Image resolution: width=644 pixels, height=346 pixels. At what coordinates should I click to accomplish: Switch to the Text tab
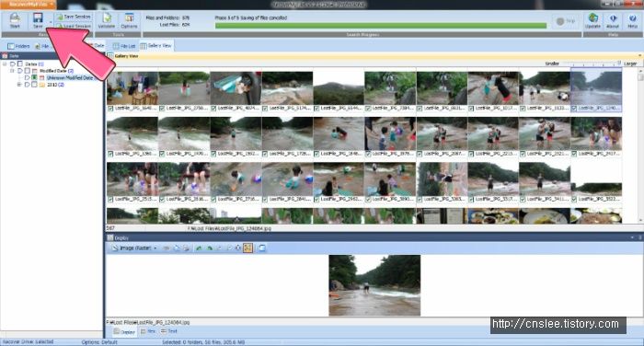[x=169, y=331]
